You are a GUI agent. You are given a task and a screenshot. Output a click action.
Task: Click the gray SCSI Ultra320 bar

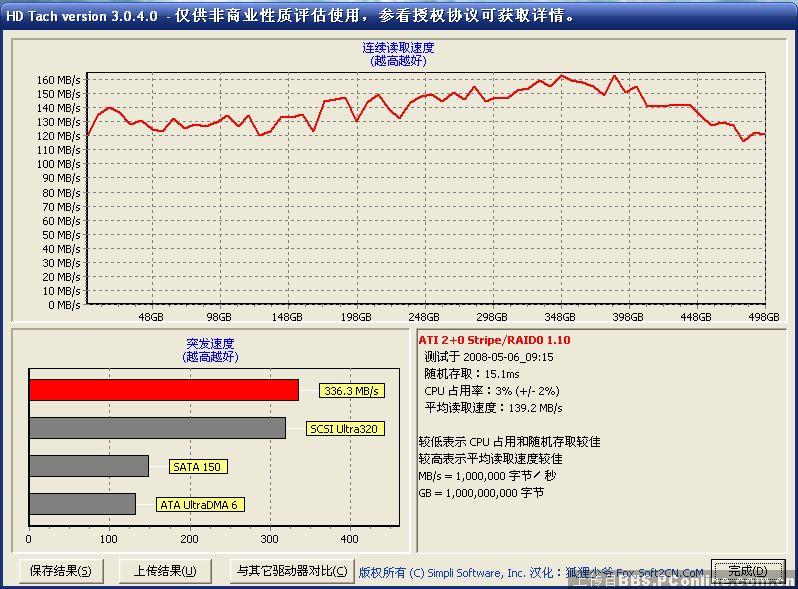pyautogui.click(x=157, y=428)
